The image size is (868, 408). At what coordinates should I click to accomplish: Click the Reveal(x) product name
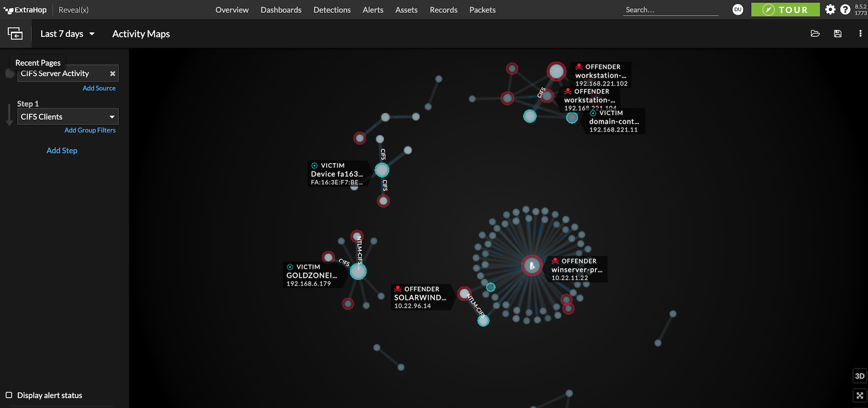(74, 10)
